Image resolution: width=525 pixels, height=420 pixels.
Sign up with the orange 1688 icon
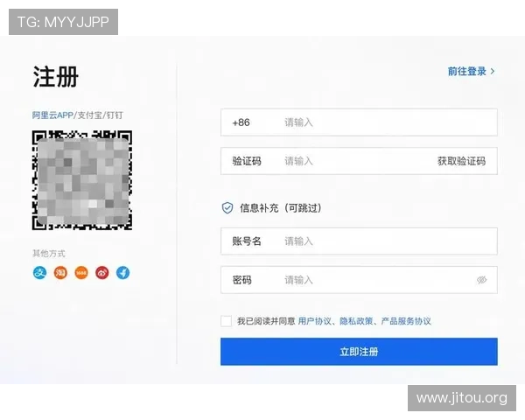81,273
